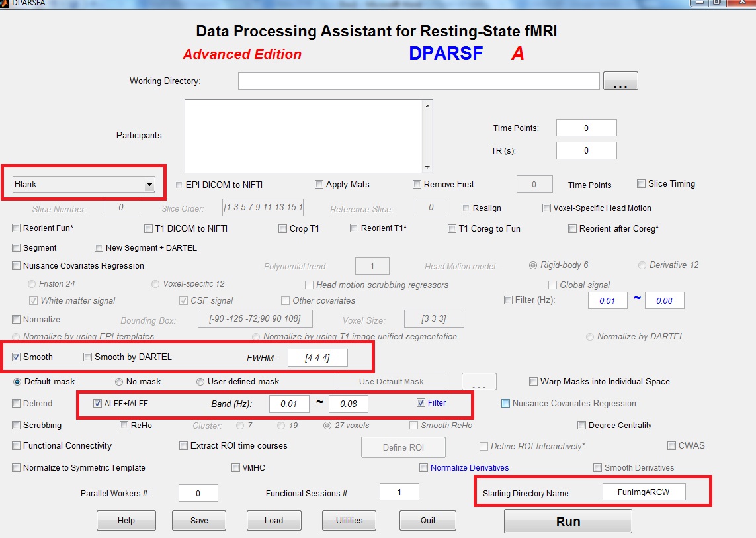Click the Starting Directory Name field
Image resolution: width=756 pixels, height=538 pixels.
(x=644, y=492)
